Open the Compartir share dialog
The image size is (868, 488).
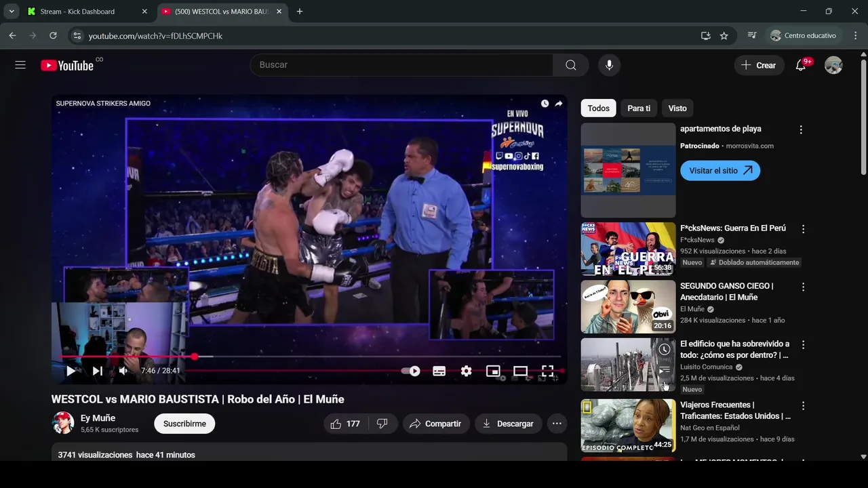(x=436, y=424)
